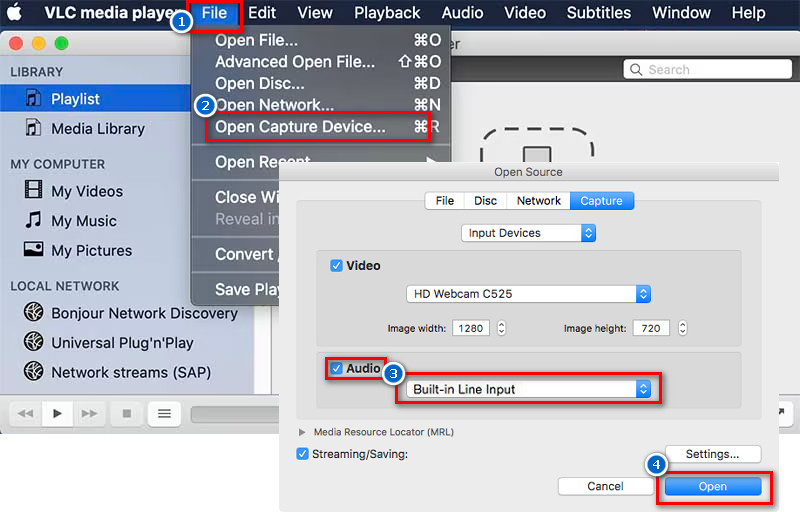800x512 pixels.
Task: Open the Built-in Line Input dropdown
Action: point(528,389)
